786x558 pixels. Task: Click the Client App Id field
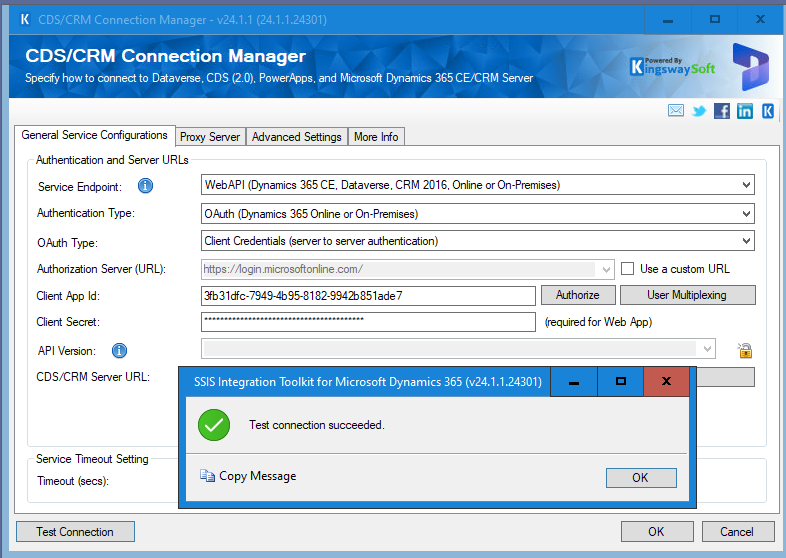coord(368,296)
